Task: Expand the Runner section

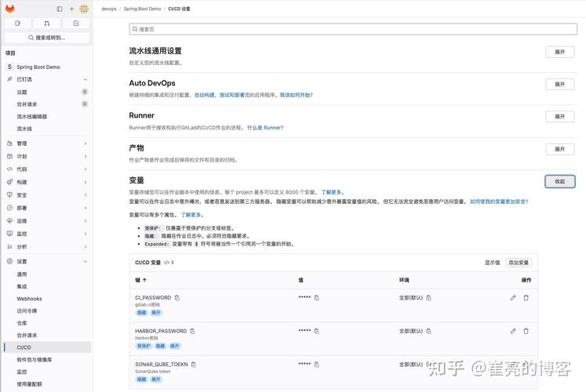Action: pos(559,117)
